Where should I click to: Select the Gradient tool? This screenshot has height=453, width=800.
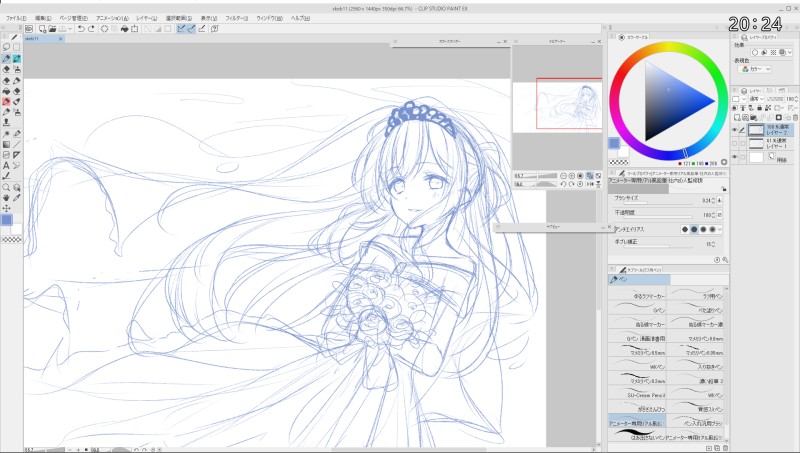click(x=6, y=144)
